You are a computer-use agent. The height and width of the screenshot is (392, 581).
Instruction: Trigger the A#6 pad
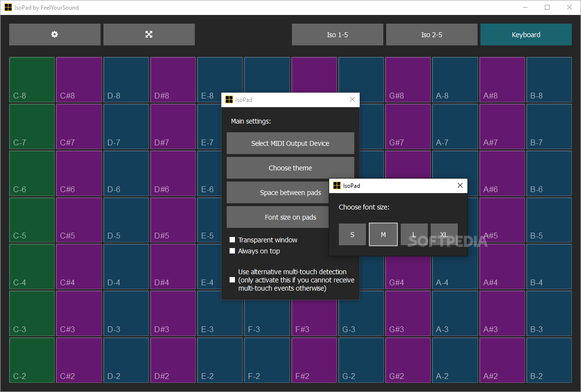(502, 173)
